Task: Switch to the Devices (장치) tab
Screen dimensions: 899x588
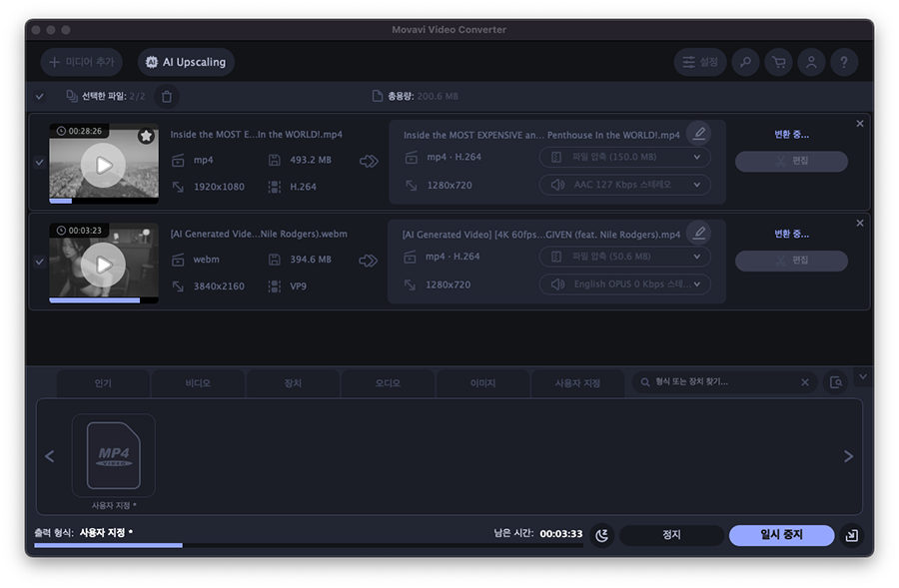Action: click(x=293, y=383)
